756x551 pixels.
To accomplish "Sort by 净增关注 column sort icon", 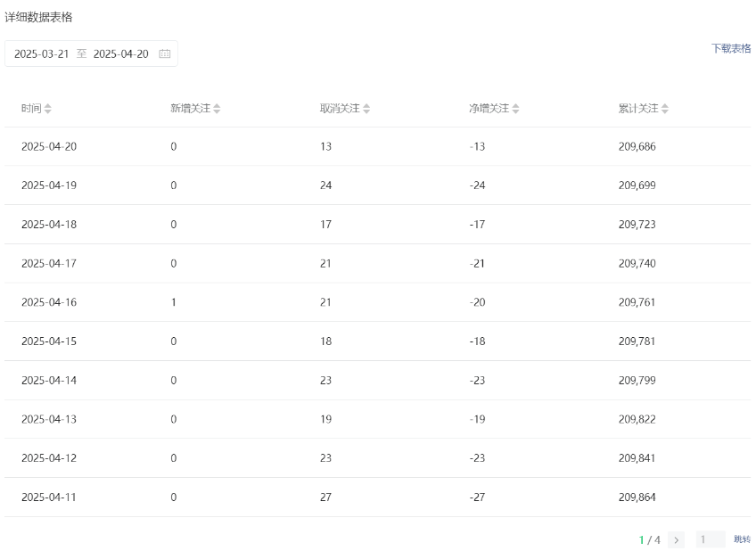I will [515, 109].
